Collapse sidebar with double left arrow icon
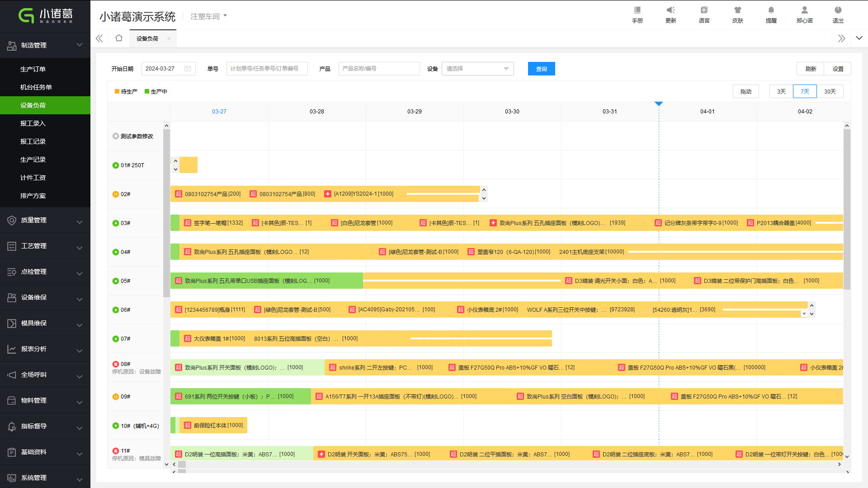Viewport: 868px width, 488px height. (99, 38)
